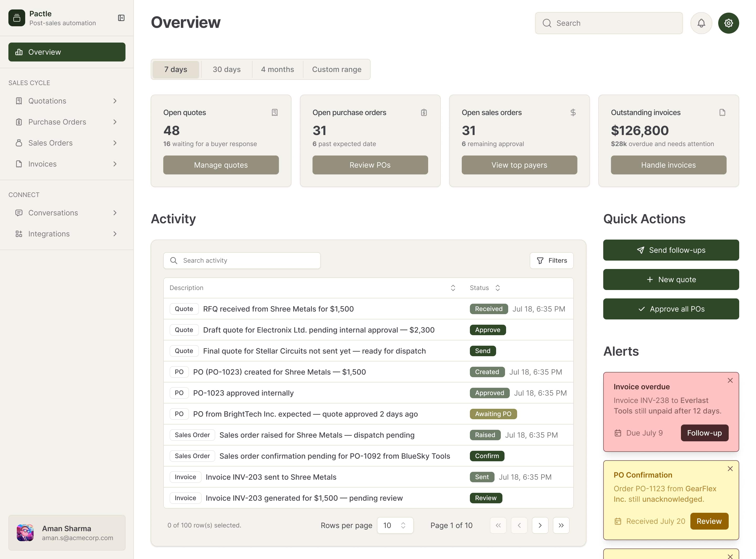Dismiss the Invoice overdue alert

pos(730,380)
